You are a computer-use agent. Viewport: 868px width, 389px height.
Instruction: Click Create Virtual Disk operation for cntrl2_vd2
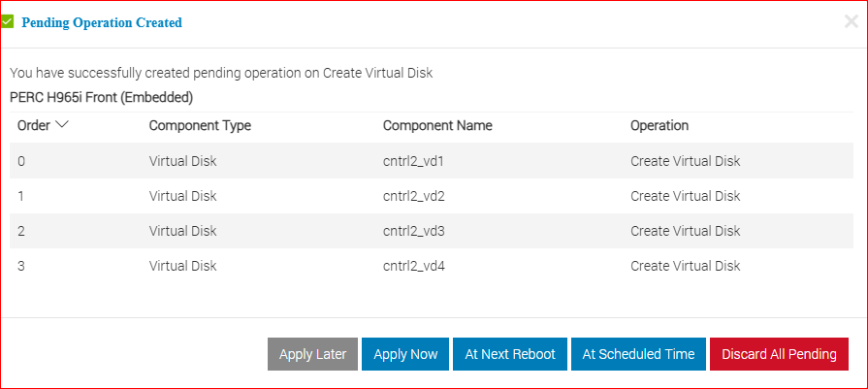point(685,196)
